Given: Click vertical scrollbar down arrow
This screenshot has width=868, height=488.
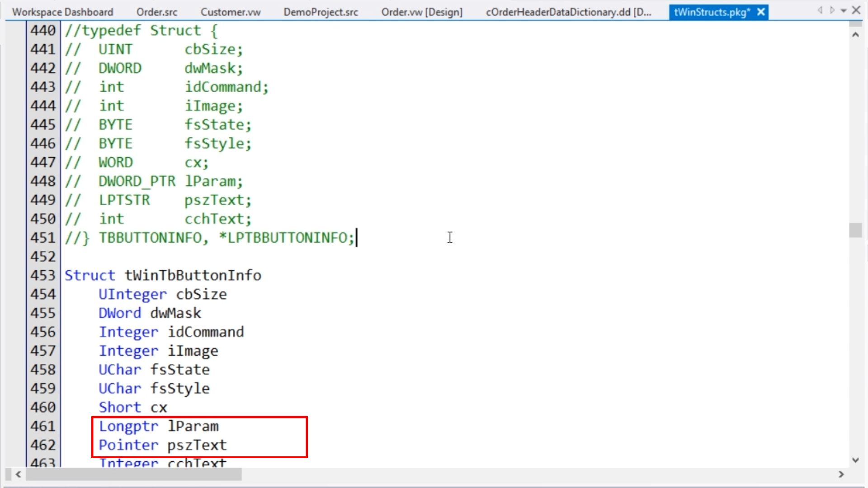Looking at the screenshot, I should (855, 460).
